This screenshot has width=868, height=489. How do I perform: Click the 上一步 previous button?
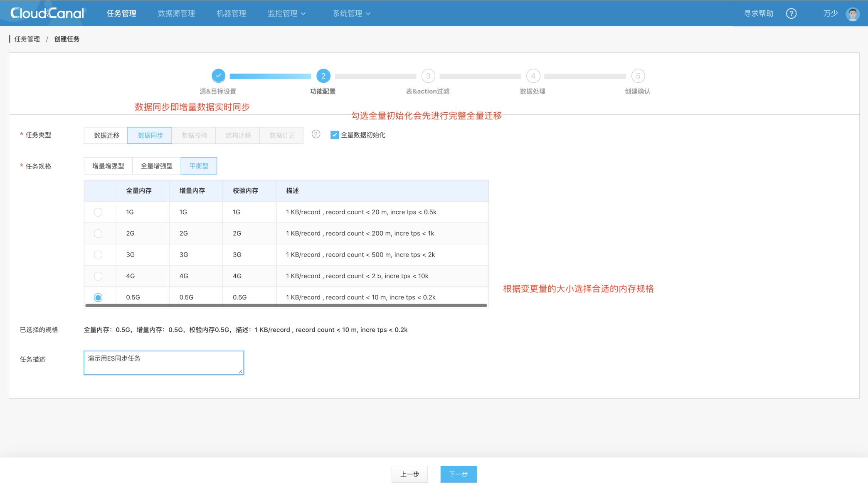(x=409, y=474)
